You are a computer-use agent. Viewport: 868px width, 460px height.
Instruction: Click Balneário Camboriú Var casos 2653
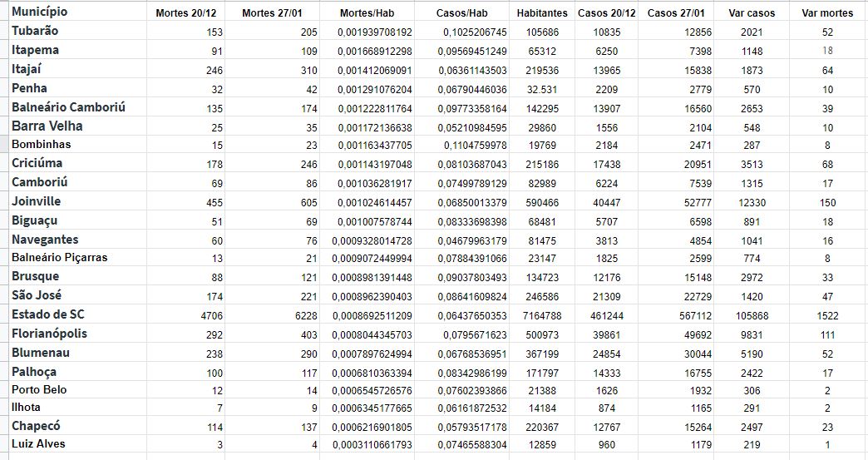pyautogui.click(x=752, y=109)
